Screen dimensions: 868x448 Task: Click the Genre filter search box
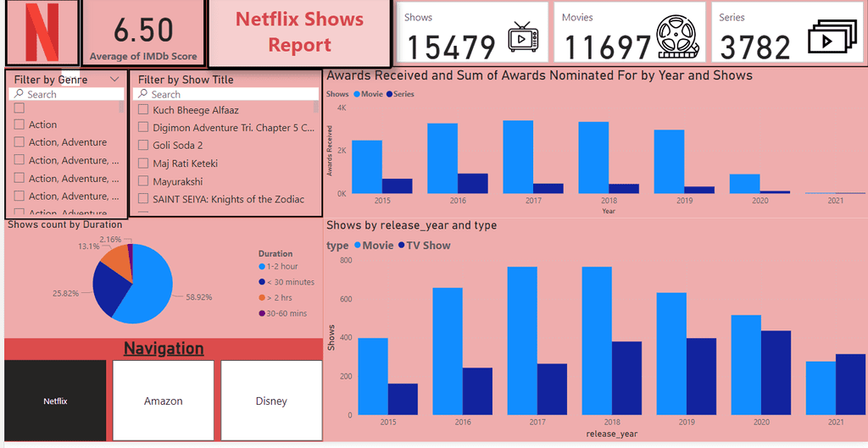[x=66, y=94]
